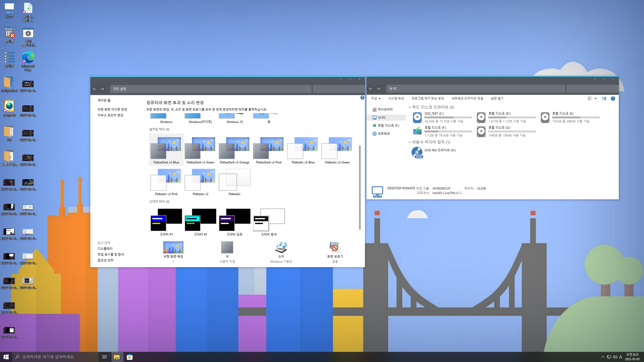Click the back arrow in 내 PC window
This screenshot has height=362, width=644.
(371, 89)
